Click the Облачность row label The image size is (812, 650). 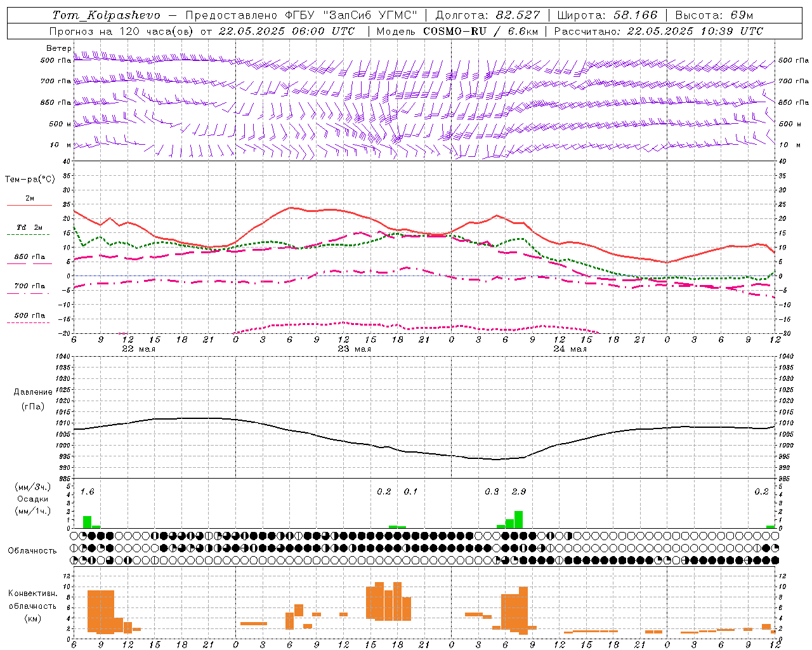(x=32, y=550)
